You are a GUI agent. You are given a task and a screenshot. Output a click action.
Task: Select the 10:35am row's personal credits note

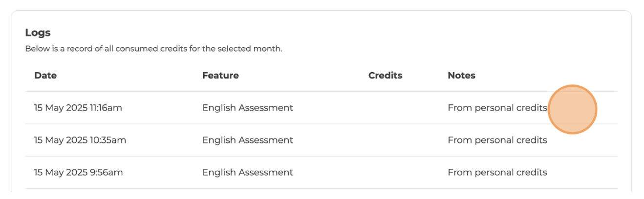[x=497, y=140]
